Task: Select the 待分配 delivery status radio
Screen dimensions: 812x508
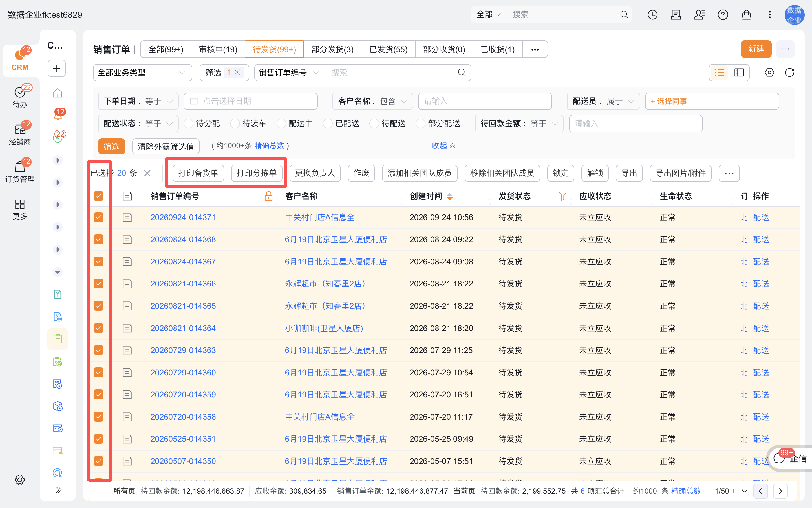Action: pos(189,123)
